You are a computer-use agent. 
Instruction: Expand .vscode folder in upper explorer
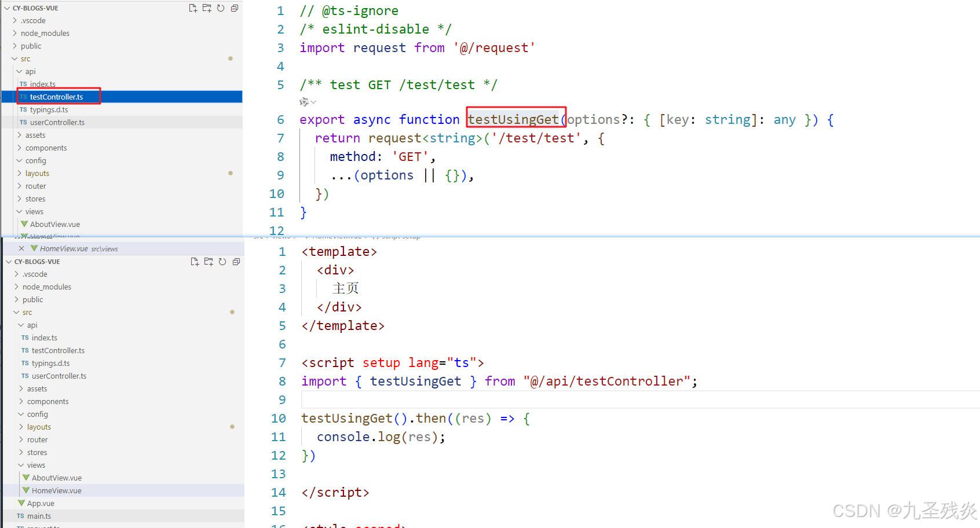click(x=123, y=21)
